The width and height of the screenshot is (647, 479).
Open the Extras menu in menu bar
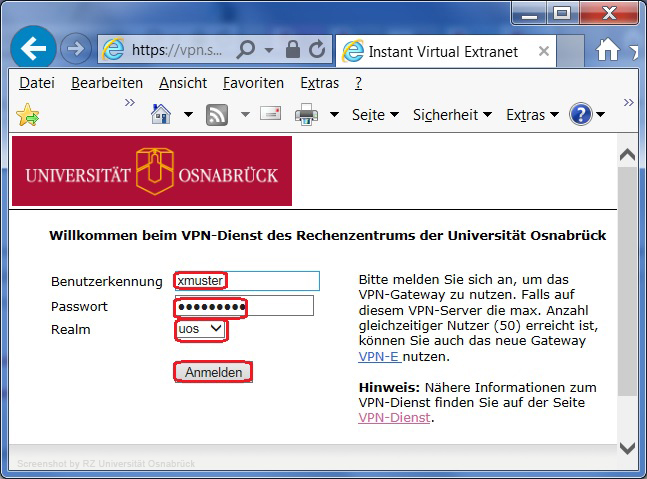click(319, 83)
